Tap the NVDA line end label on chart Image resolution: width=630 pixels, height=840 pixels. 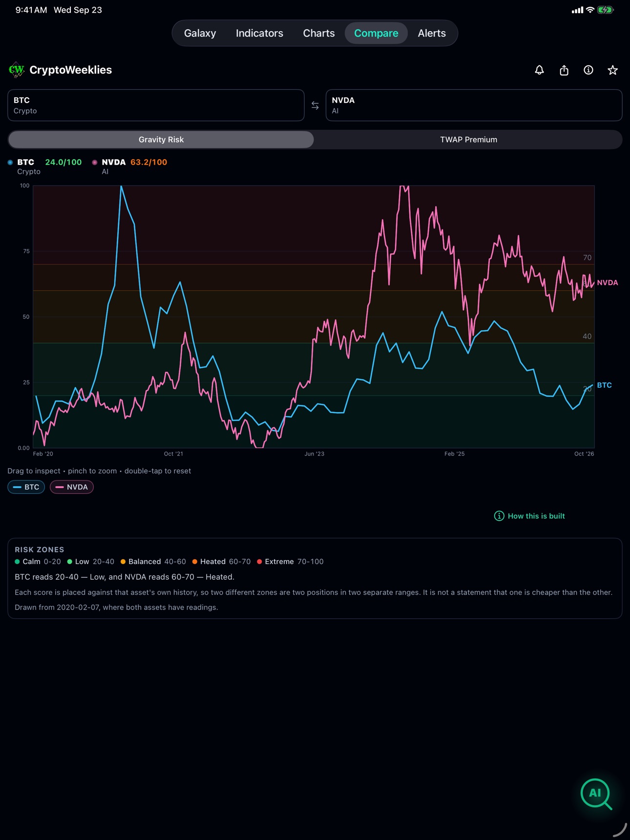click(x=608, y=283)
